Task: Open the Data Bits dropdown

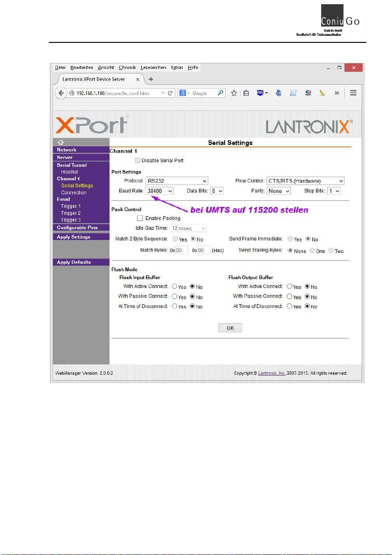Action: click(x=217, y=191)
